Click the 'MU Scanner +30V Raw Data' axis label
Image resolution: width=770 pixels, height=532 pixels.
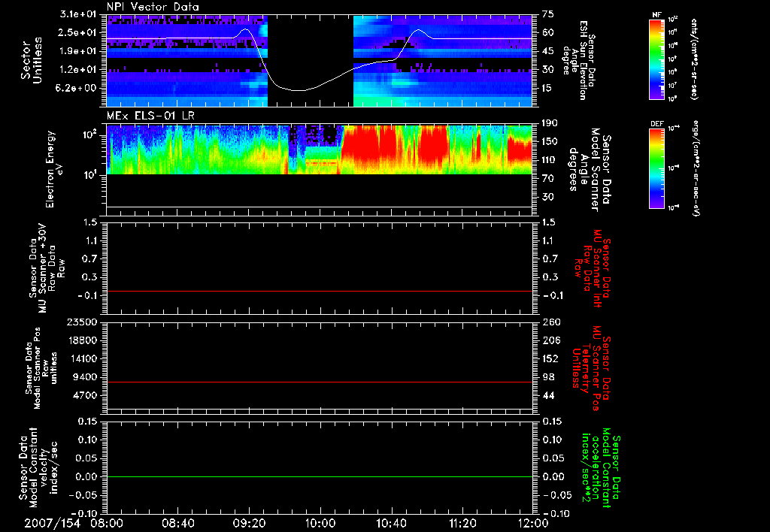click(47, 268)
